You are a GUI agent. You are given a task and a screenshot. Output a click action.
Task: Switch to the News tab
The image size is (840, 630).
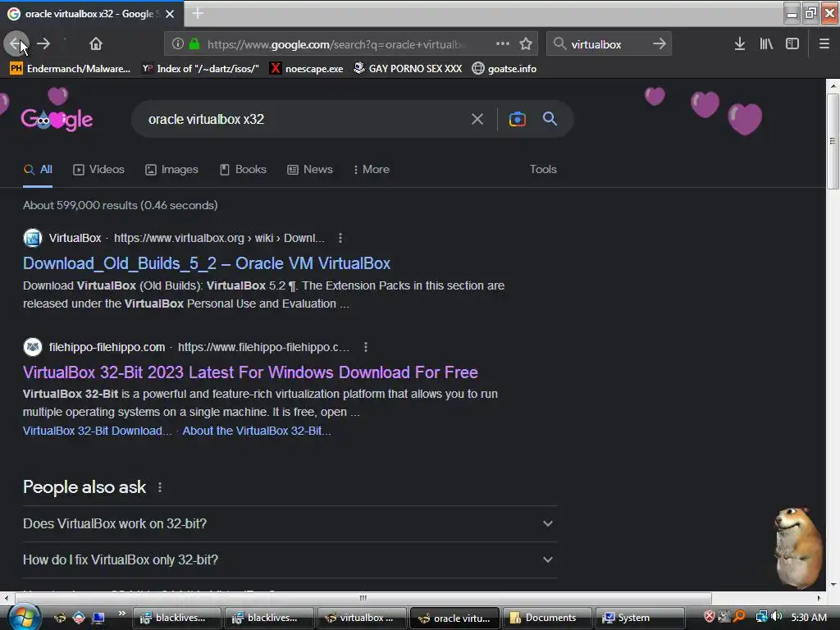click(x=310, y=169)
